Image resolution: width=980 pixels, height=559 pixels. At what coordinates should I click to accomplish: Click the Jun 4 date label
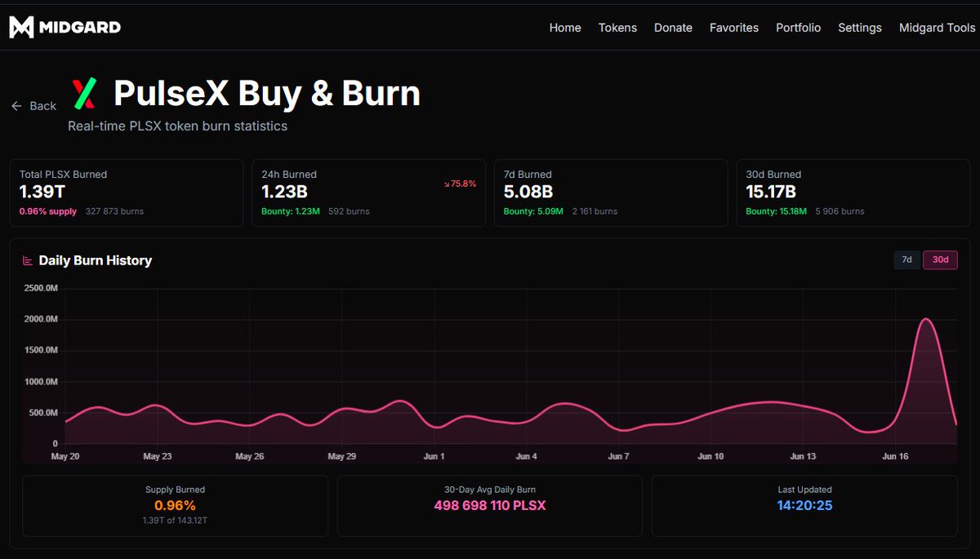(x=527, y=456)
